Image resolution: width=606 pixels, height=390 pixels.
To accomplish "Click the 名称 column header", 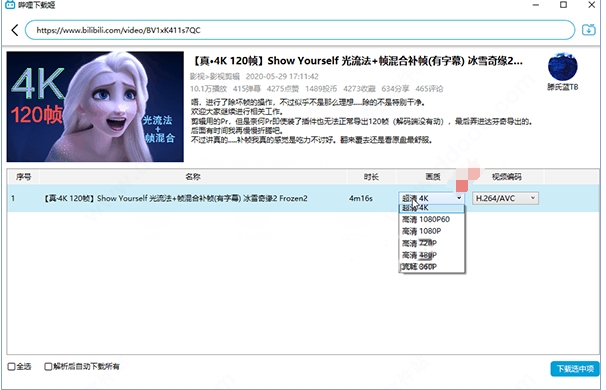I will click(x=193, y=177).
